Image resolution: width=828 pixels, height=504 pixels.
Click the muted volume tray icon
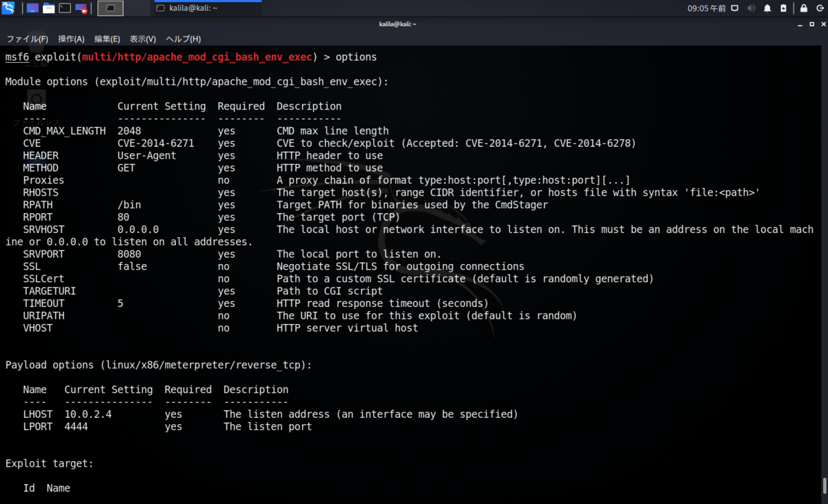pyautogui.click(x=751, y=8)
